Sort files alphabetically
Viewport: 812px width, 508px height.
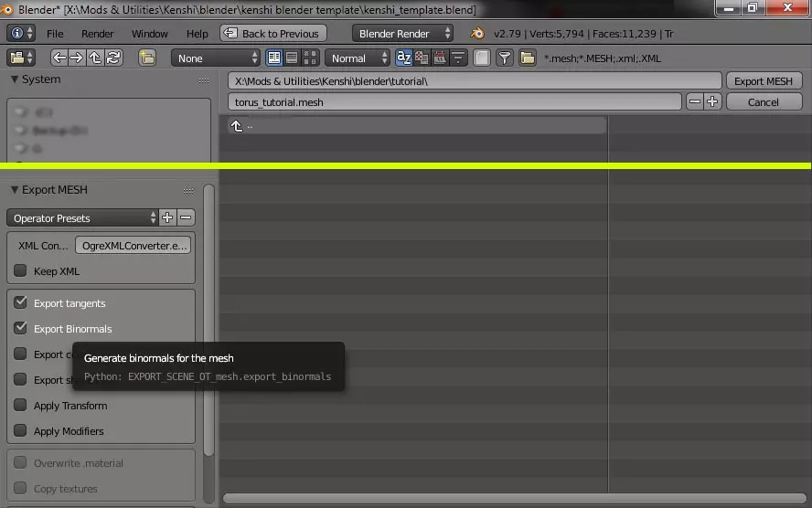(403, 58)
